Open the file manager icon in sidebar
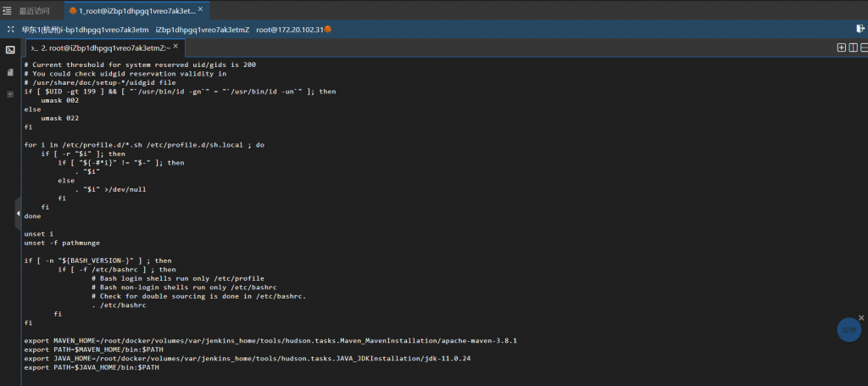 click(x=10, y=72)
